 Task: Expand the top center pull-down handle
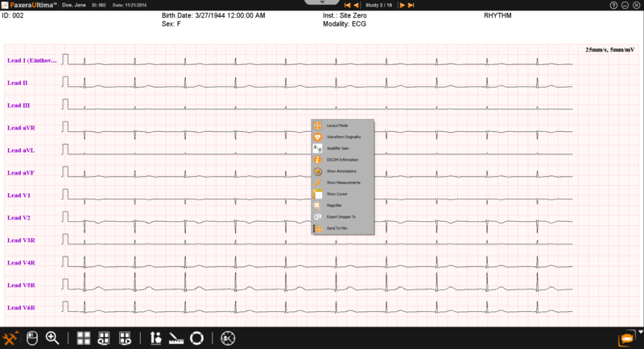tap(321, 3)
